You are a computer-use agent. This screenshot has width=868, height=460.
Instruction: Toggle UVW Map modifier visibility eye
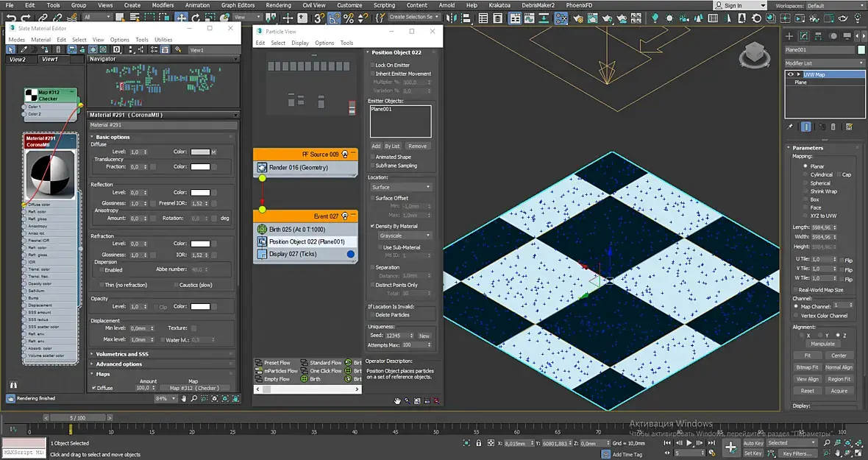(x=791, y=74)
